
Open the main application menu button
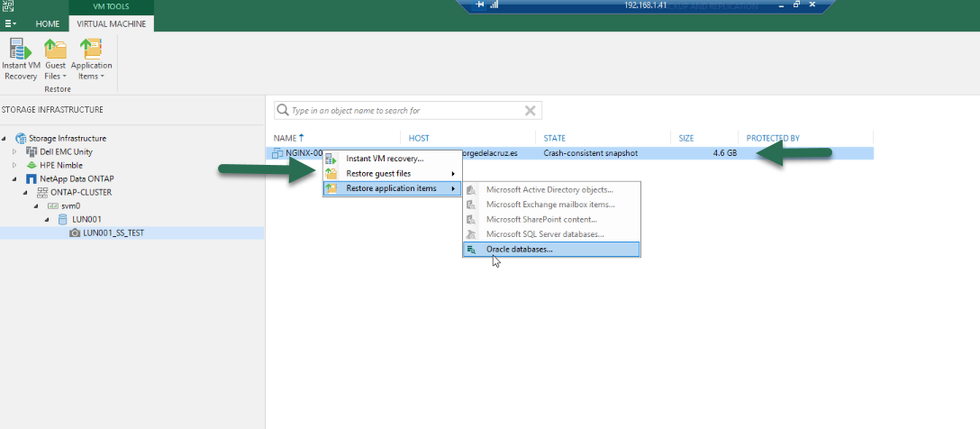11,23
